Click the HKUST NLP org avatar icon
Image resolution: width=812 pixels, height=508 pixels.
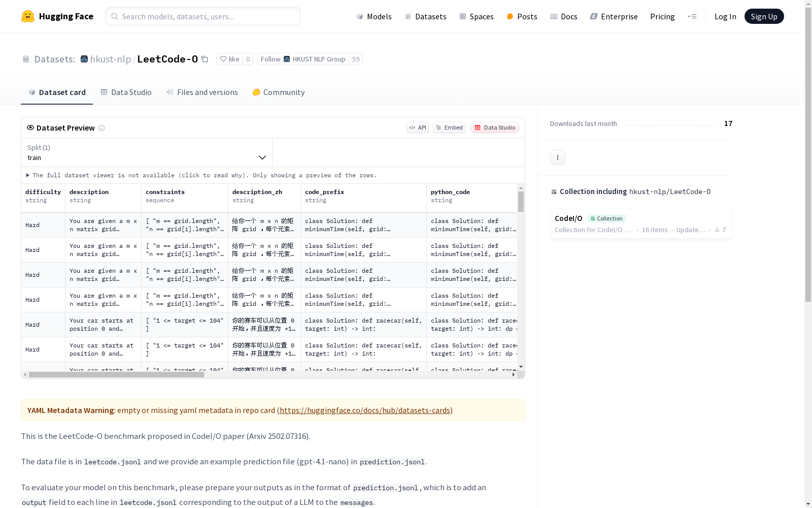84,59
